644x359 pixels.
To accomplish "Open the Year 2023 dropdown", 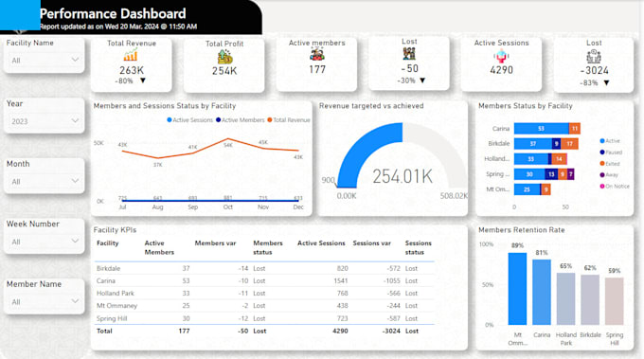I will coord(45,121).
